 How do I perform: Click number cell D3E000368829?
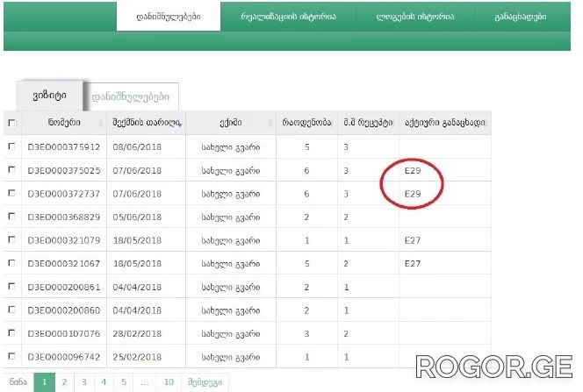[x=64, y=217]
